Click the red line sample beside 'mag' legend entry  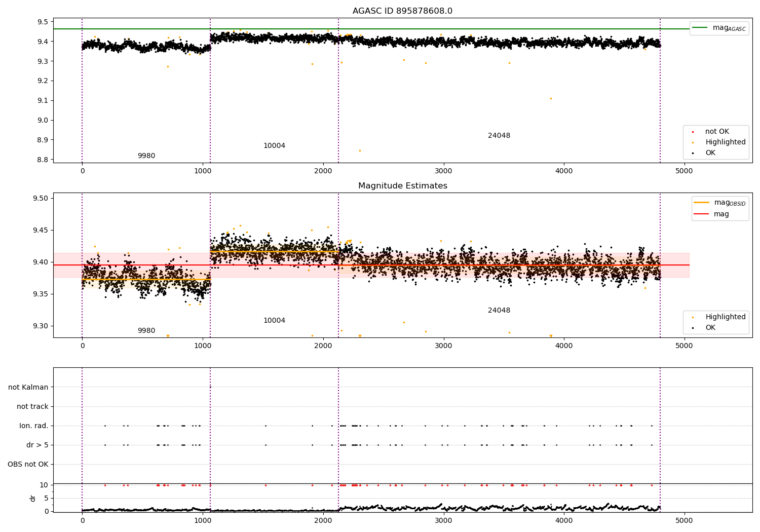(x=701, y=214)
